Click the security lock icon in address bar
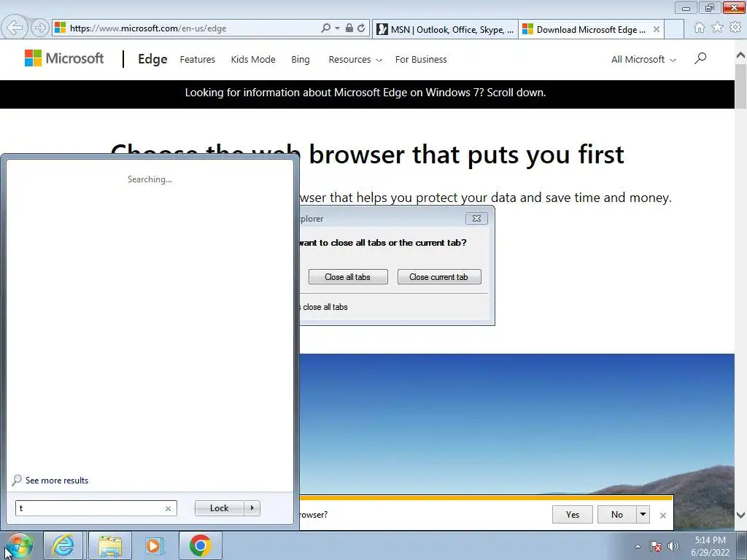 349,28
